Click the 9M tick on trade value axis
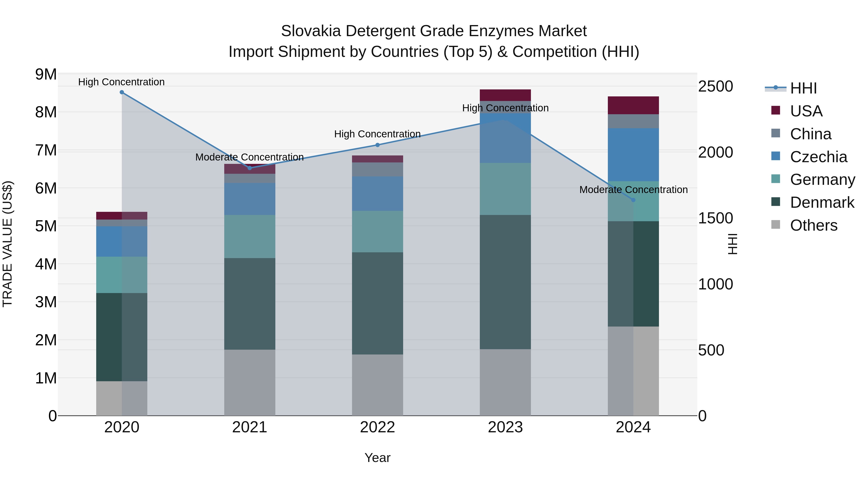 coord(46,74)
